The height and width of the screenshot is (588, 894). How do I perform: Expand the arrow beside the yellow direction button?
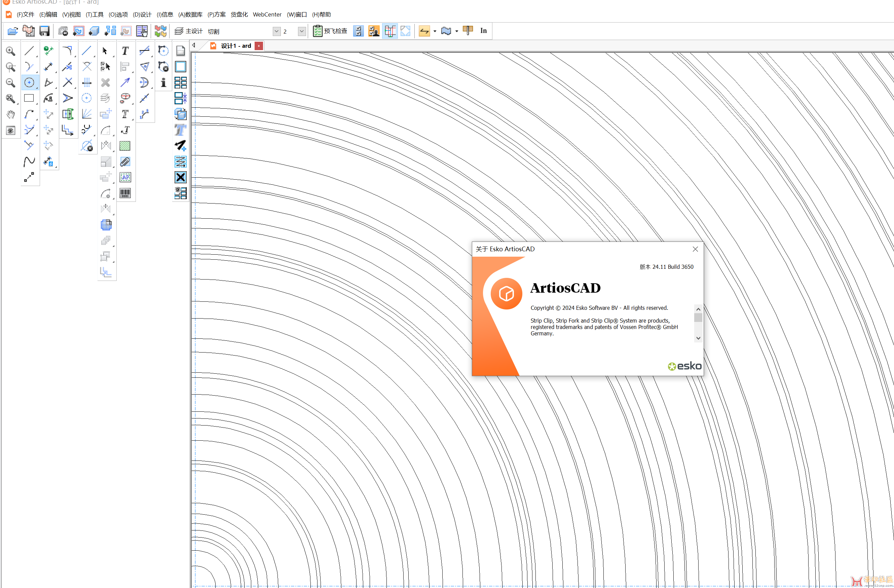click(435, 31)
